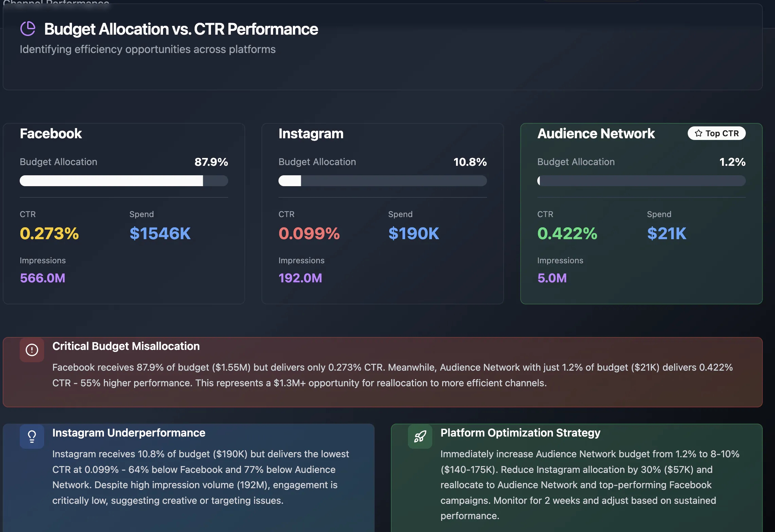Click the Instagram budget allocation progress bar
Image resolution: width=775 pixels, height=532 pixels.
click(x=383, y=181)
